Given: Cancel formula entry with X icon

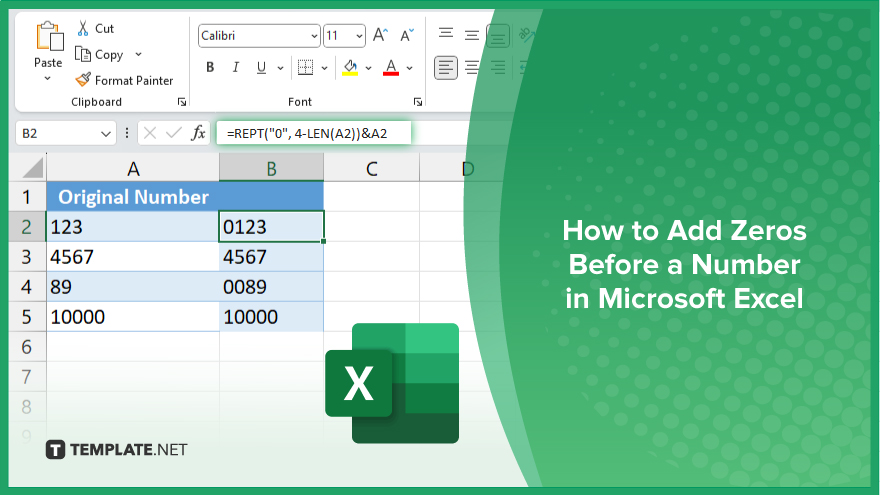Looking at the screenshot, I should coord(150,133).
